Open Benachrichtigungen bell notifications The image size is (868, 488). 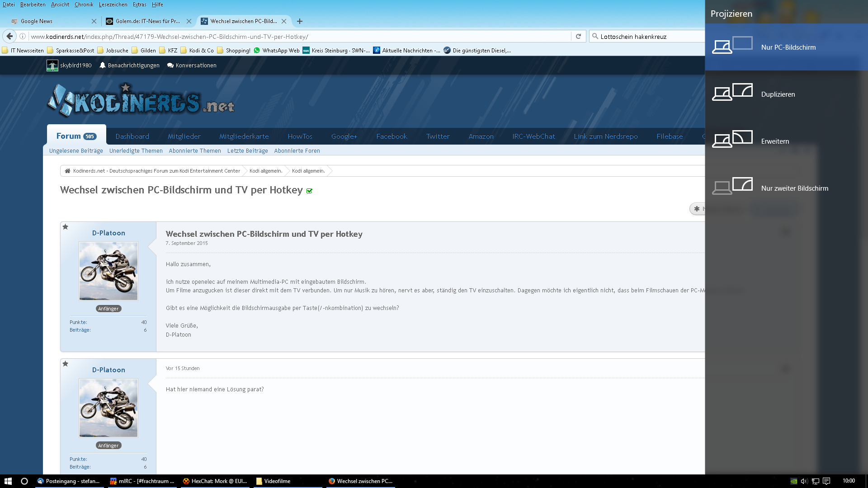(130, 65)
